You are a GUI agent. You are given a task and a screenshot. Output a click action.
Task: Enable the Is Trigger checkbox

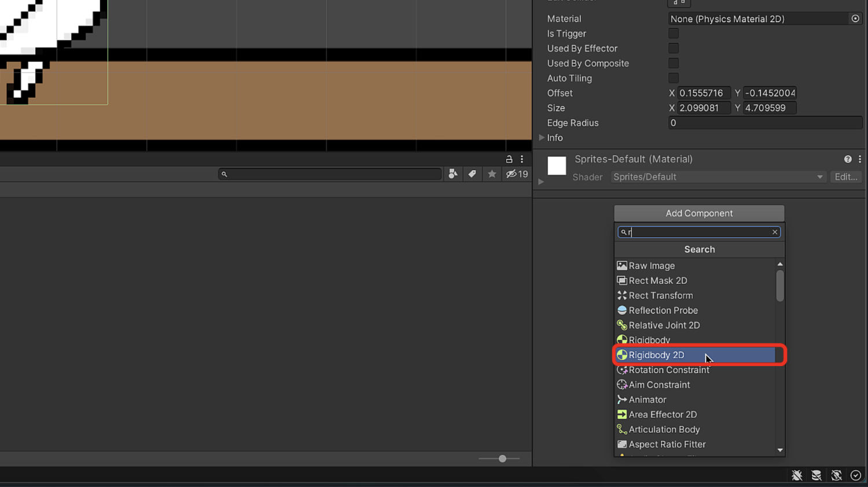[x=674, y=34]
